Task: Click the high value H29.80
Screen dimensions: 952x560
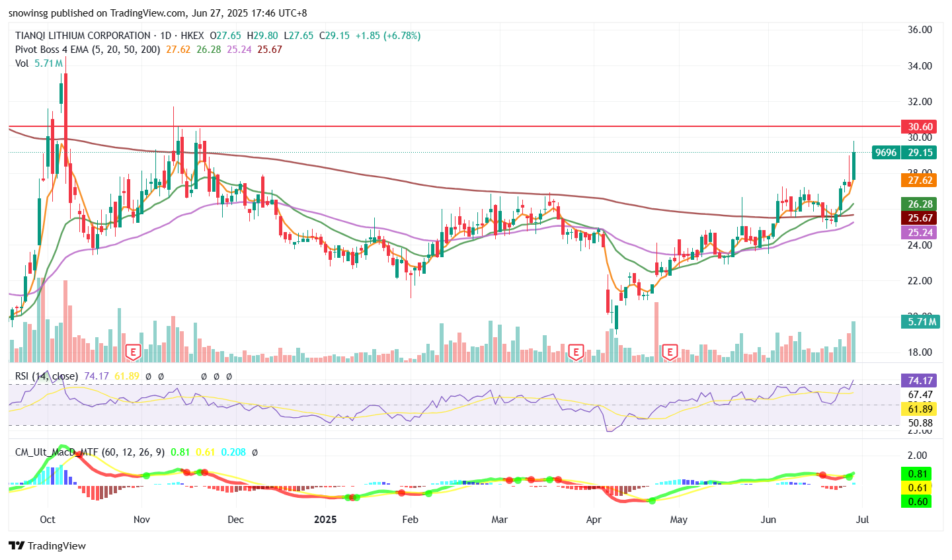Action: [262, 36]
